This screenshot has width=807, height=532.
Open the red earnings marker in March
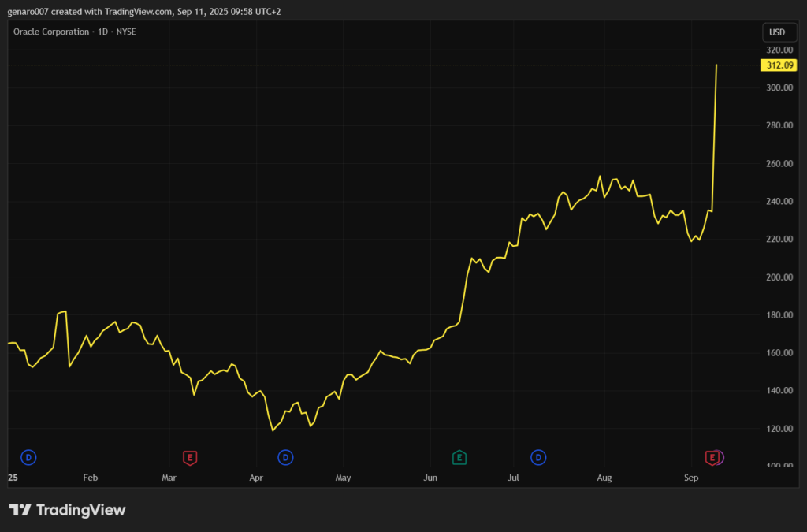190,457
